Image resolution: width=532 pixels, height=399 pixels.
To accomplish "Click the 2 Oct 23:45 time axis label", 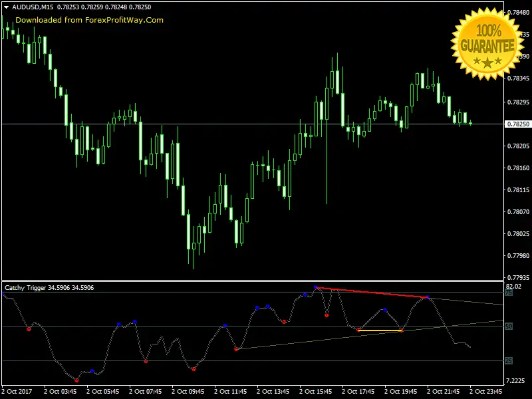I will click(x=486, y=392).
